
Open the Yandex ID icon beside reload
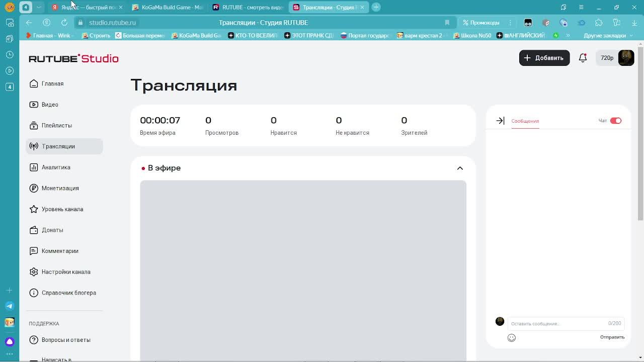click(x=46, y=23)
